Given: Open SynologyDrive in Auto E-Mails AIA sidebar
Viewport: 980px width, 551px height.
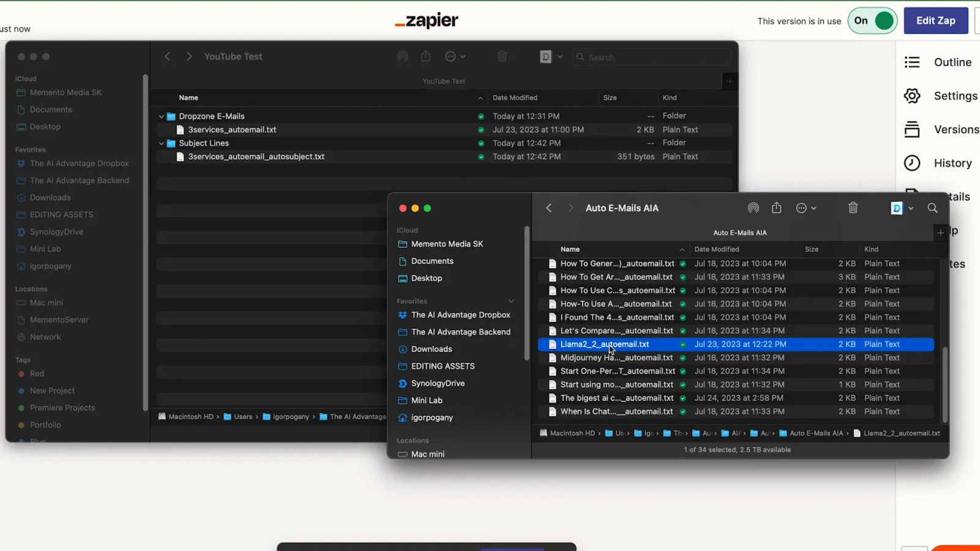Looking at the screenshot, I should (x=437, y=383).
